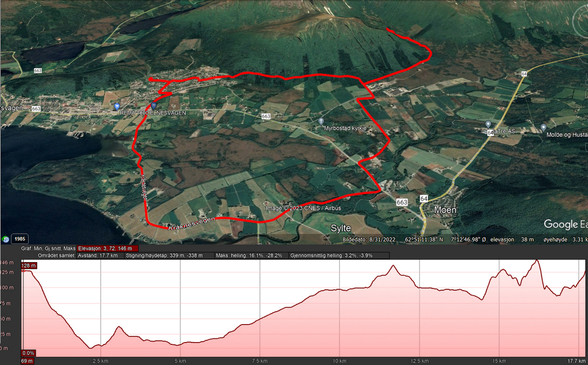Click the 0.0% slope indicator label
The height and width of the screenshot is (365, 588).
pyautogui.click(x=28, y=353)
